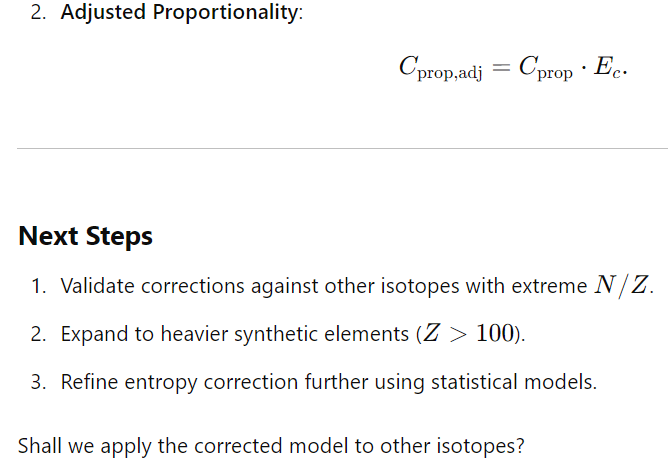
Task: Click 'Expand to heavier synthetic elements' text
Action: [x=235, y=334]
